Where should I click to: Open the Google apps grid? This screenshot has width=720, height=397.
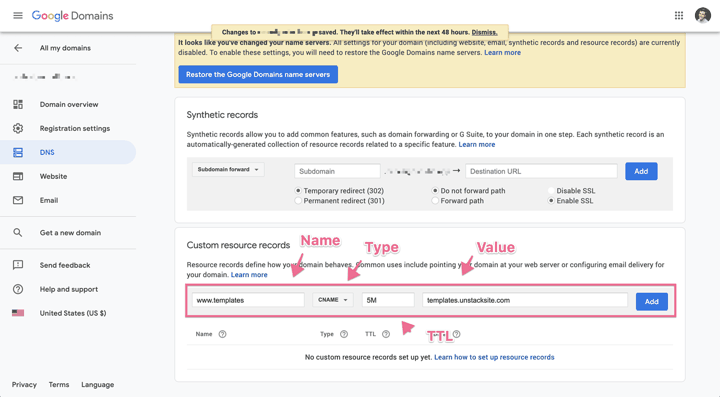coord(679,16)
